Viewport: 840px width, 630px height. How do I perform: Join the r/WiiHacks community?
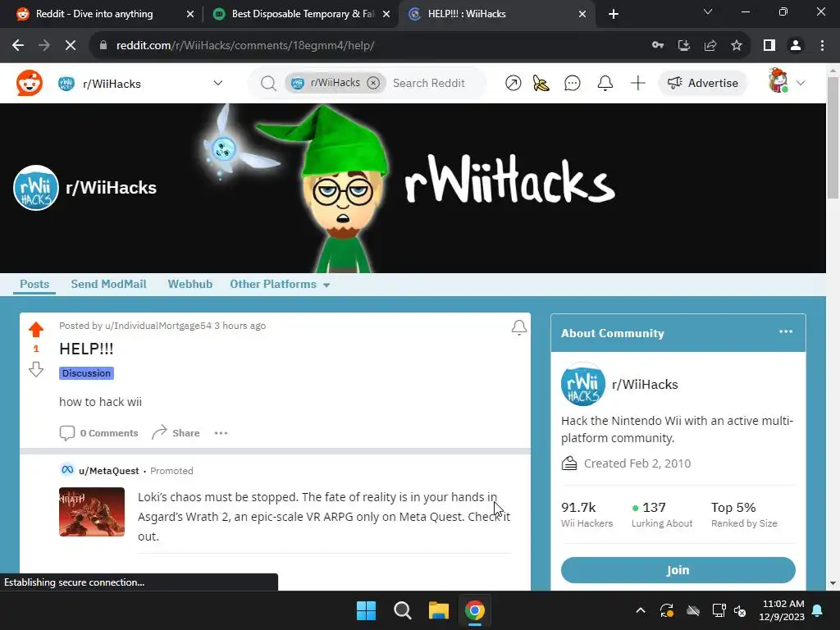point(678,570)
